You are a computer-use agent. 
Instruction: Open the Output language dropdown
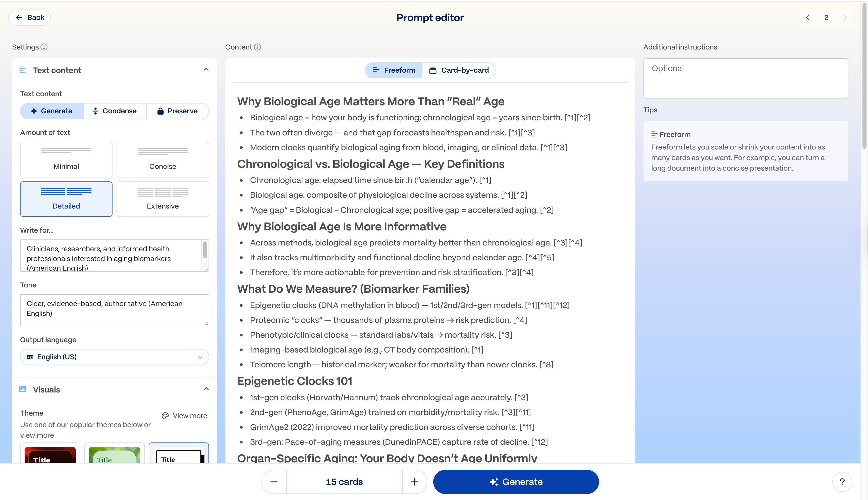click(x=114, y=357)
